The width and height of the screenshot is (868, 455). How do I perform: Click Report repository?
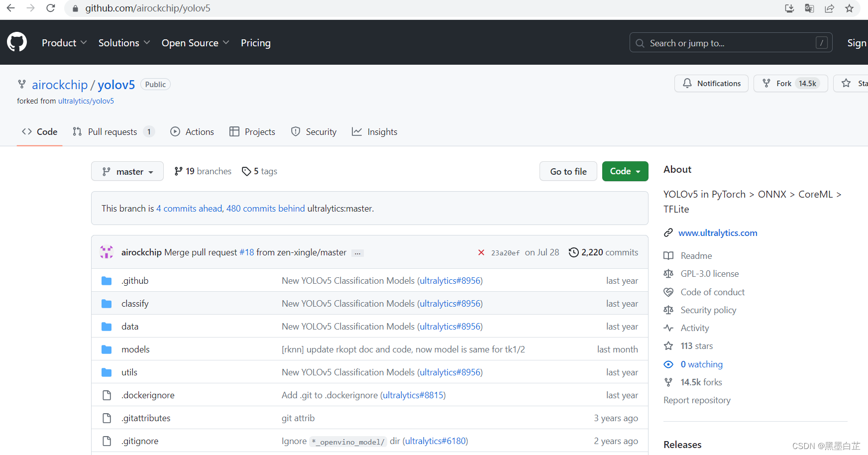(x=697, y=400)
